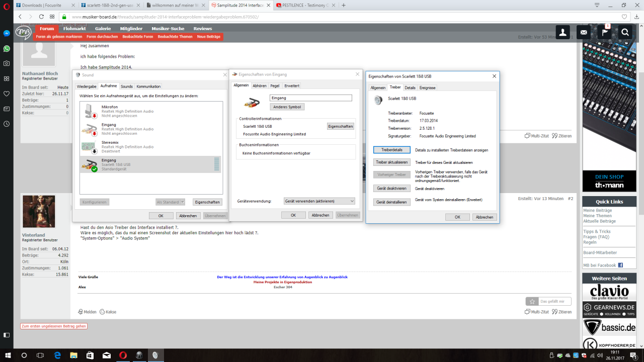The image size is (644, 362).
Task: Open Facebook Messenger in Opera sidebar
Action: 7,33
